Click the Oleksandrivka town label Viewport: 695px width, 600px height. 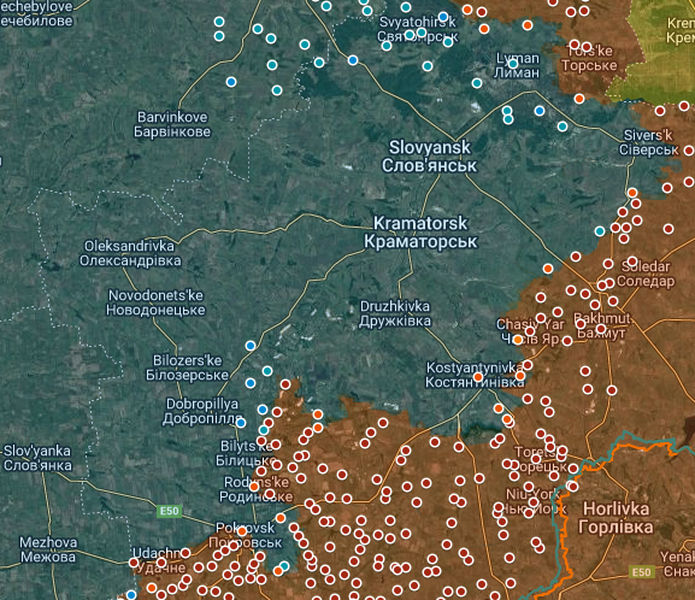point(132,253)
